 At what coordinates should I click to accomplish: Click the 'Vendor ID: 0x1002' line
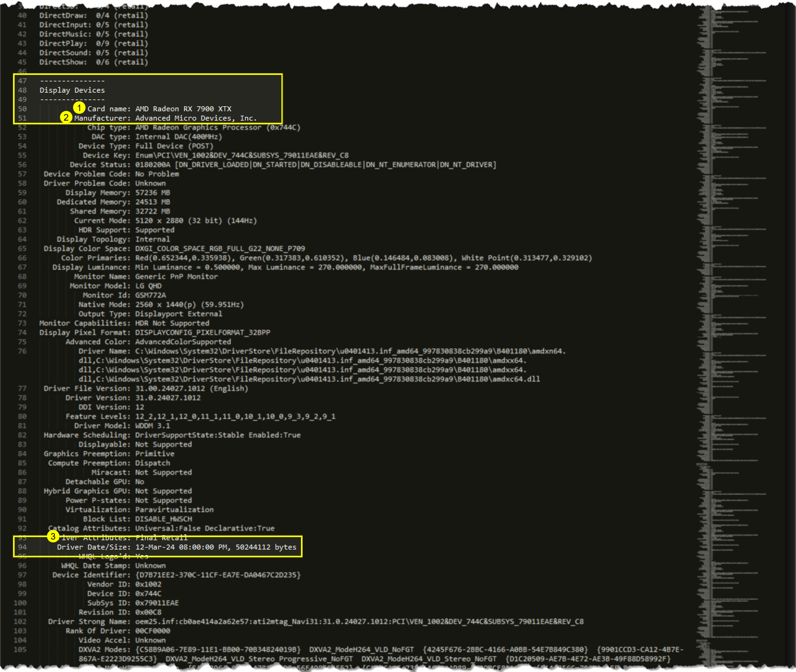click(124, 585)
